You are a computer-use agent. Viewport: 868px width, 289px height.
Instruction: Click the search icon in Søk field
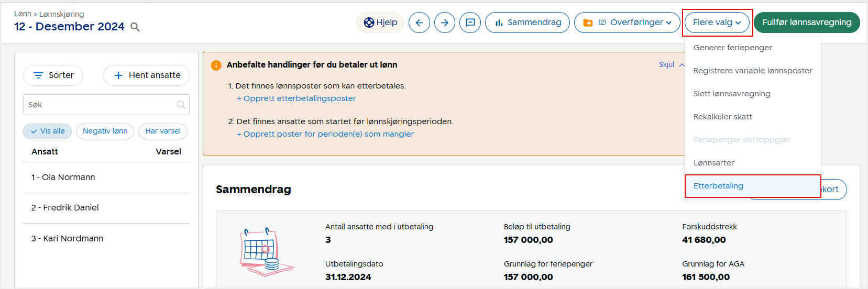(181, 105)
